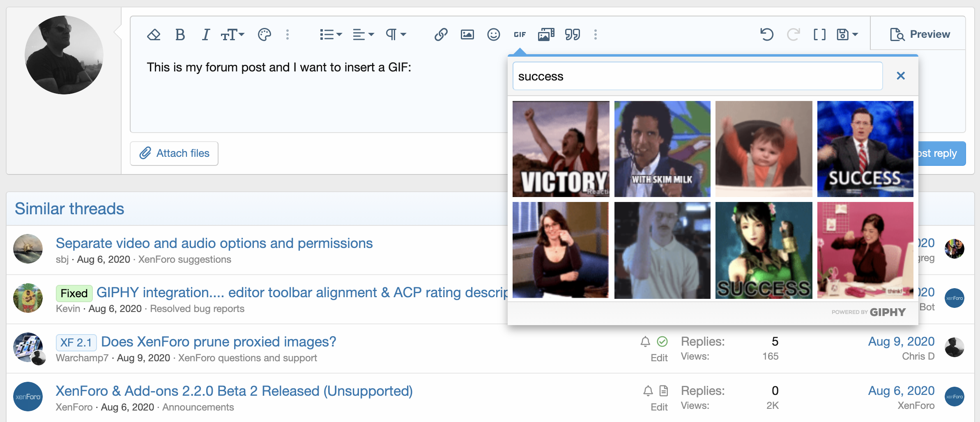Select the VICTORY GIF thumbnail
Image resolution: width=980 pixels, height=422 pixels.
pyautogui.click(x=561, y=149)
